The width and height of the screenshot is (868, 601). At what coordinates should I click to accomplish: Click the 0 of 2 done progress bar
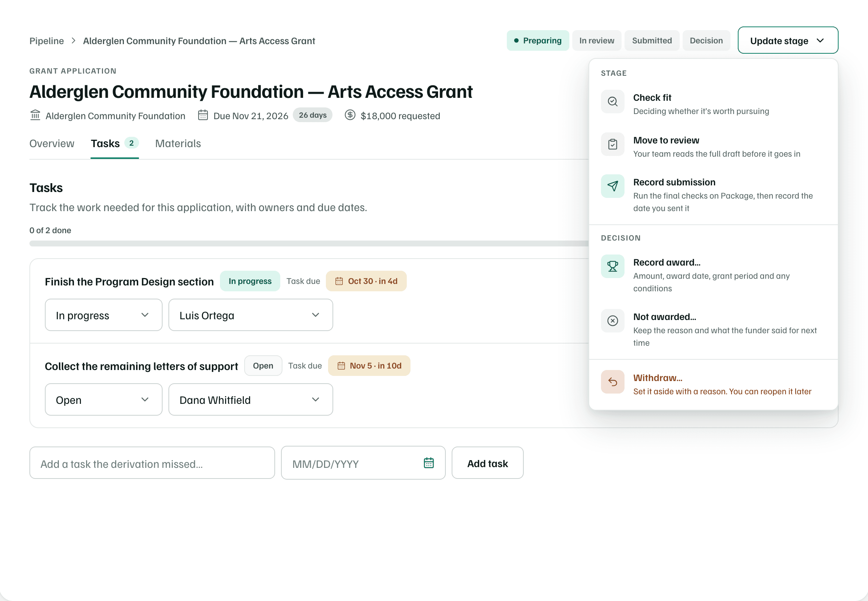pos(309,243)
